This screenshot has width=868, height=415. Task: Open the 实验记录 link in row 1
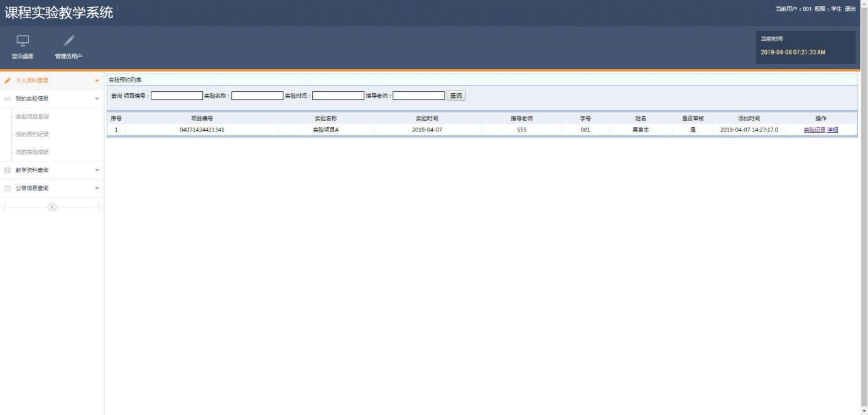(x=815, y=130)
